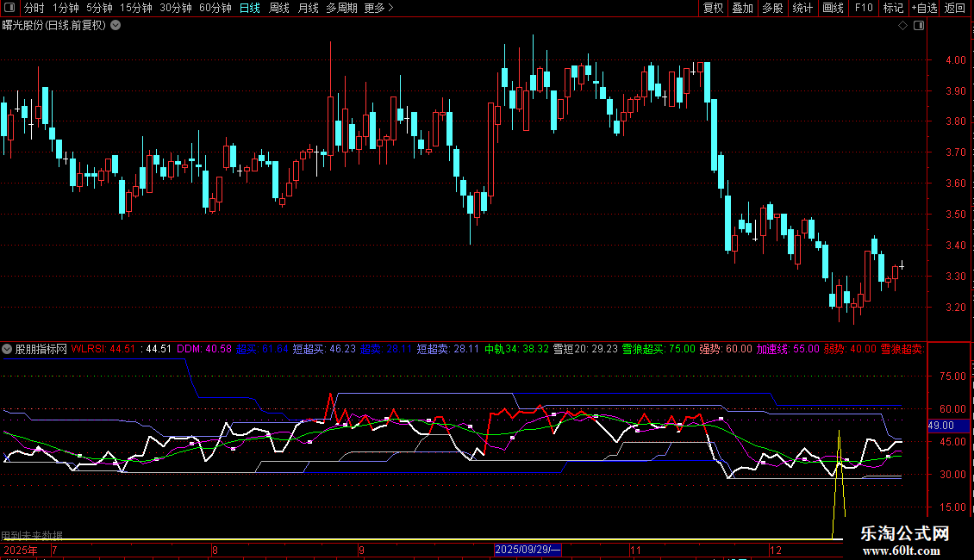Screen dimensions: 974x560
Task: Open F10 company information
Action: 863,9
